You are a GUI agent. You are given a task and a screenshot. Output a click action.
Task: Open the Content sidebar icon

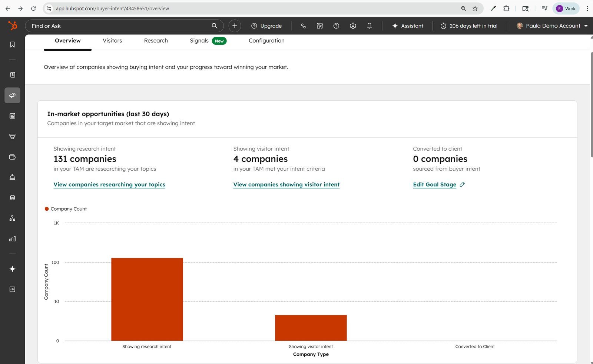coord(12,116)
